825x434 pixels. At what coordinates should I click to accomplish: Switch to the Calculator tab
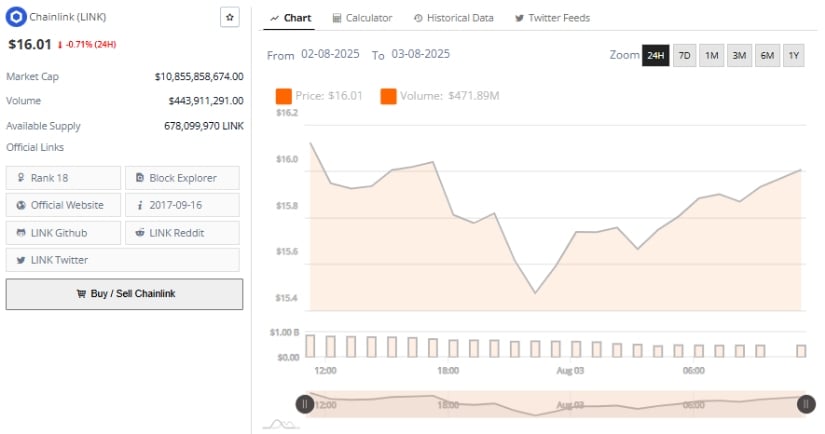coord(362,18)
